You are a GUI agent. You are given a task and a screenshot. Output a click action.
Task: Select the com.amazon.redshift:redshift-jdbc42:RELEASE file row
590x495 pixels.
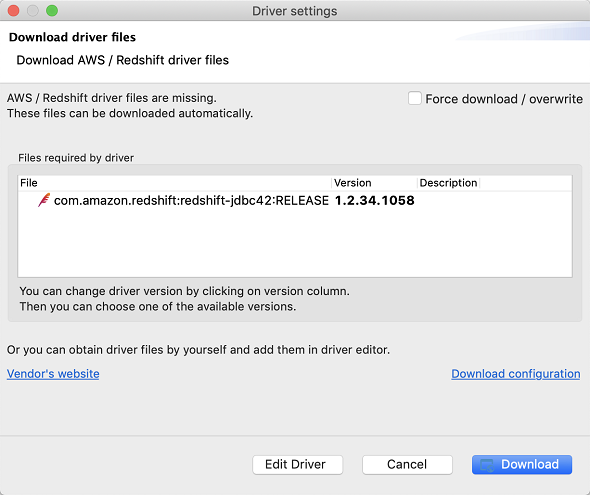coord(295,200)
